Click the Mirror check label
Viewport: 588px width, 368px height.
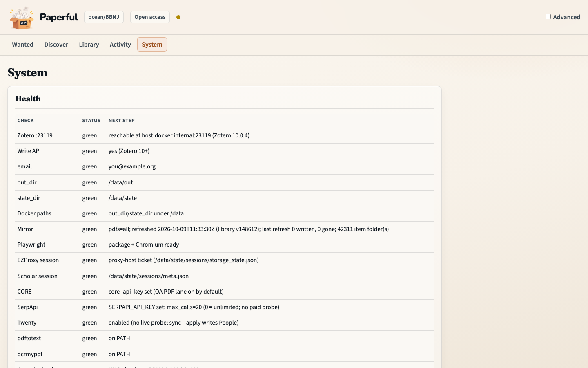pyautogui.click(x=25, y=229)
